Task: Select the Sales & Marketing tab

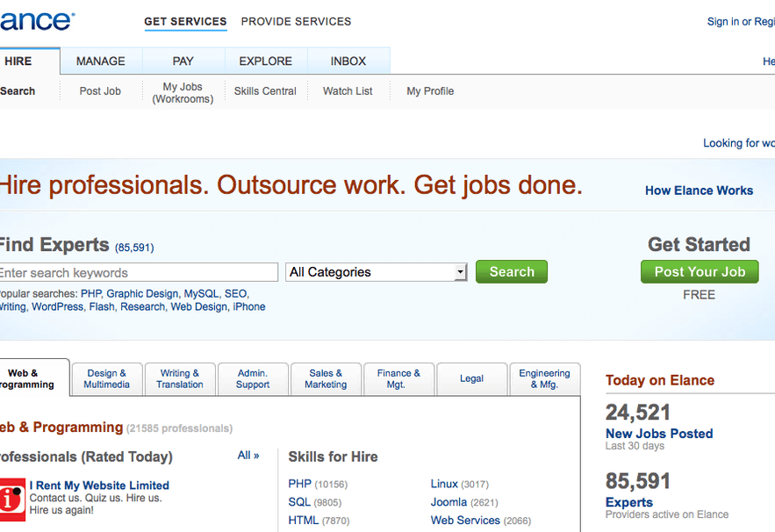Action: tap(326, 378)
